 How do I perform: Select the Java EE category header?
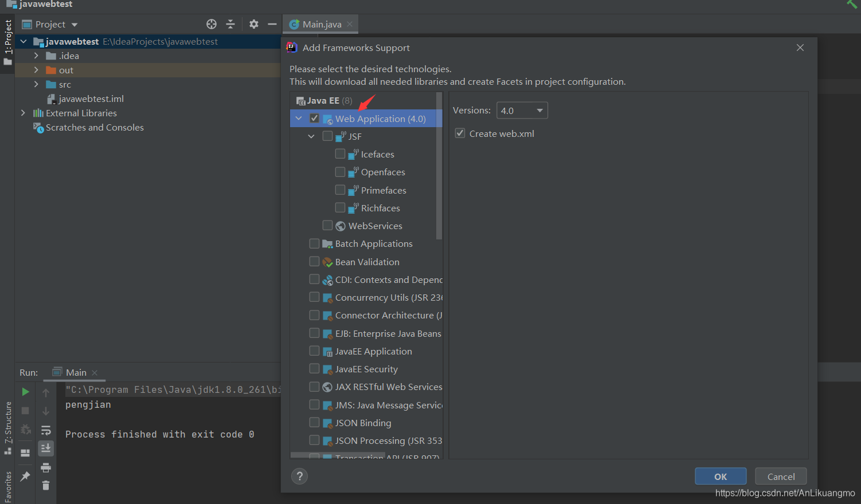(324, 100)
